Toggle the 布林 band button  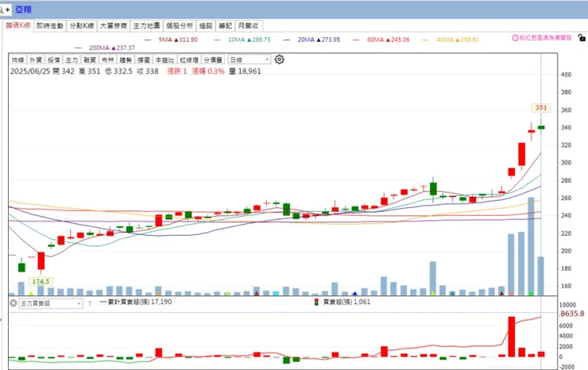[107, 60]
